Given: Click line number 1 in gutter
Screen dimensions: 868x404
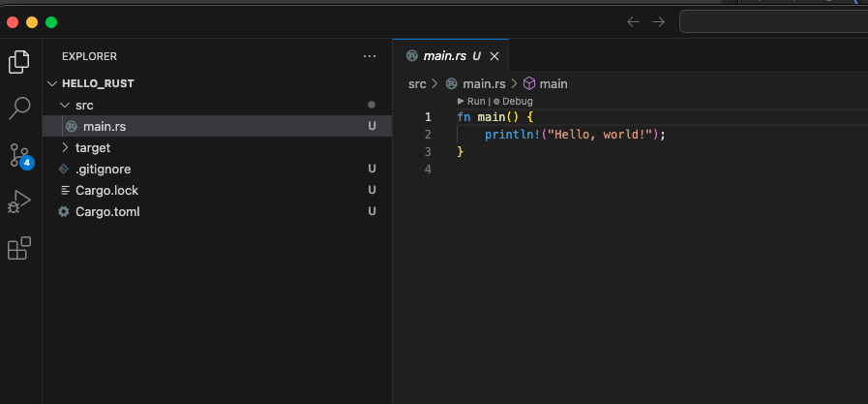Looking at the screenshot, I should pyautogui.click(x=428, y=117).
